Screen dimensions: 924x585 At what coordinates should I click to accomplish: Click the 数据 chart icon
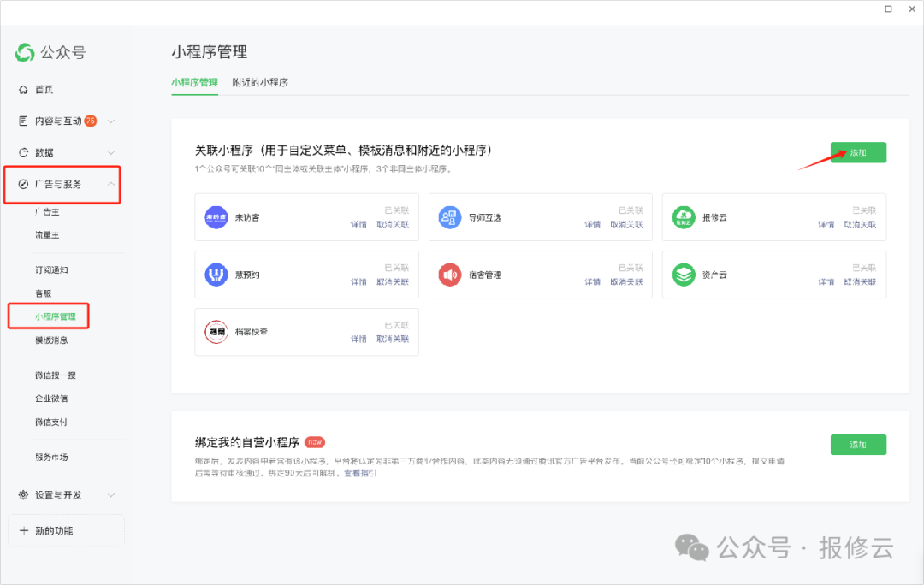(x=23, y=152)
